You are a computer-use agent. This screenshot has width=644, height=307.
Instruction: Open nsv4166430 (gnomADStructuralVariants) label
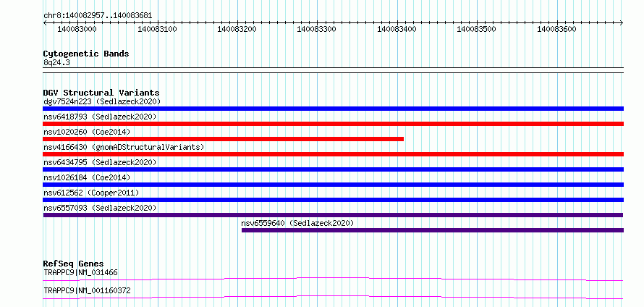[x=124, y=147]
